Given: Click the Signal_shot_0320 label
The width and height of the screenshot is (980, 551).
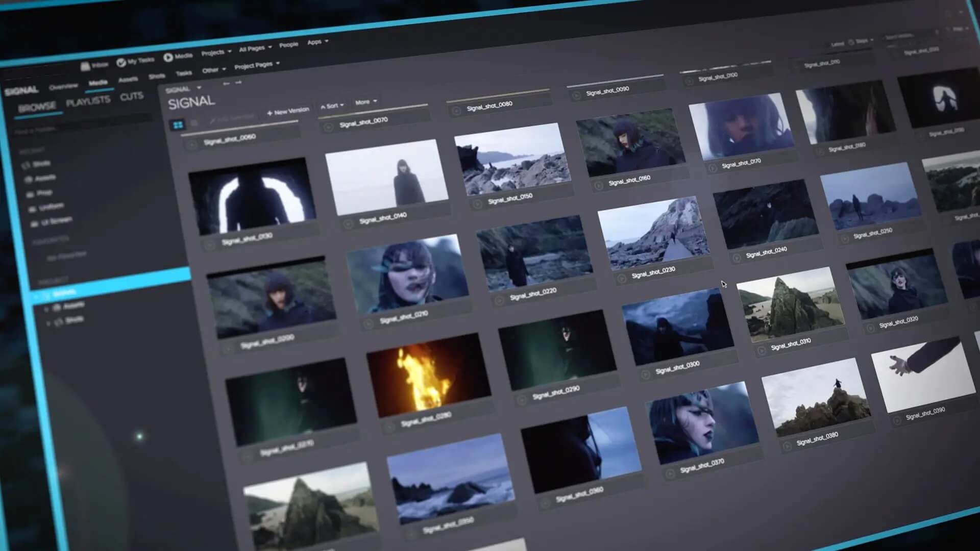Looking at the screenshot, I should click(898, 322).
